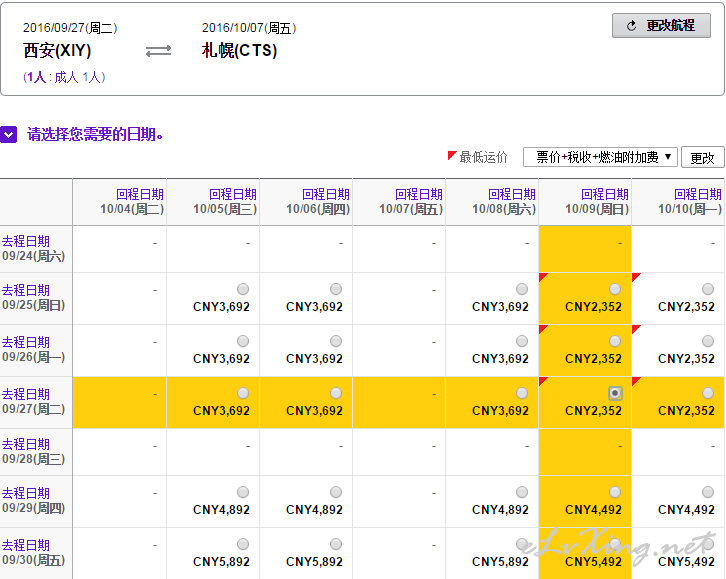Viewport: 726px width, 579px height.
Task: Open the 票价+税收+燃油附加费 dropdown
Action: (x=601, y=157)
